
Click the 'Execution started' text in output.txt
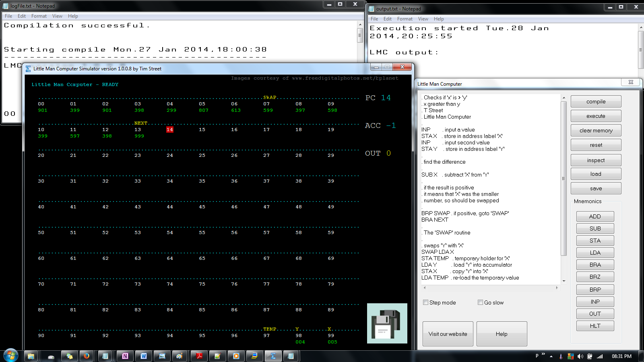click(x=424, y=28)
